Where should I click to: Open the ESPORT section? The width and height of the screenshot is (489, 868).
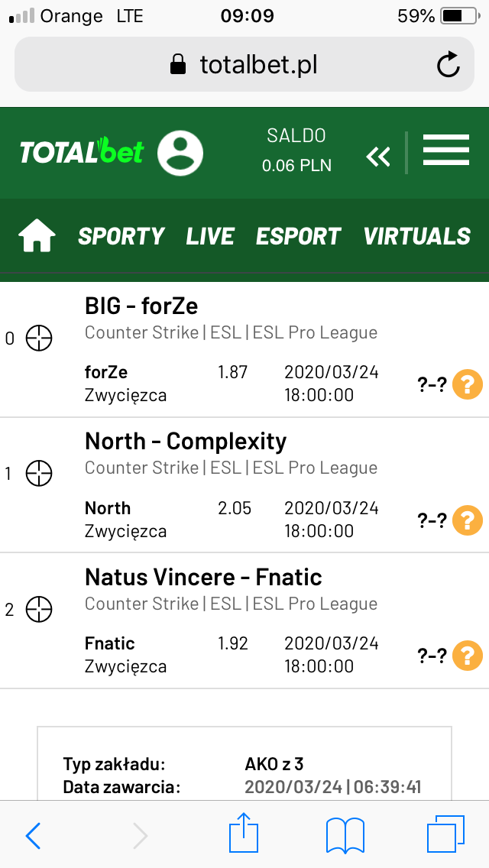click(299, 236)
